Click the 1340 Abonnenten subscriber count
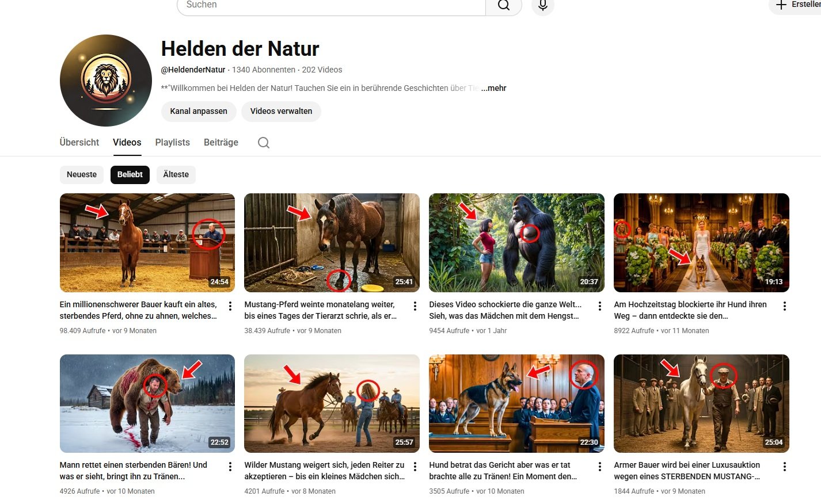Viewport: 821px width, 504px height. (264, 70)
